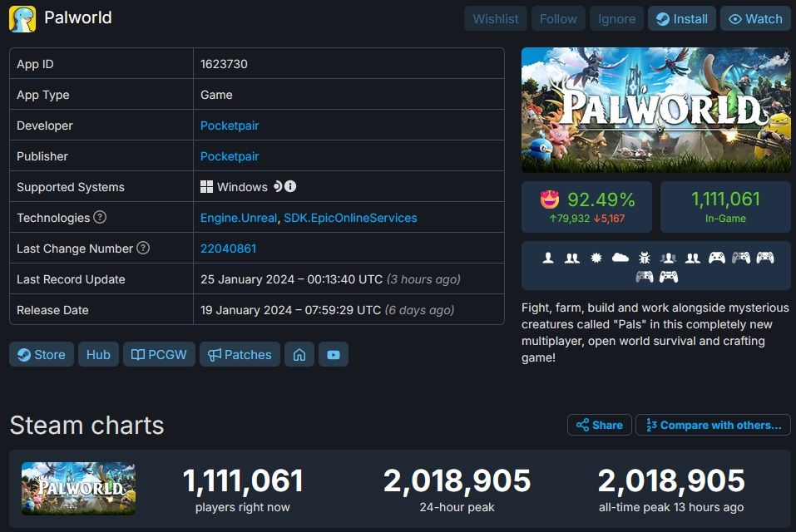Click the multiplayer feature icon

point(571,258)
